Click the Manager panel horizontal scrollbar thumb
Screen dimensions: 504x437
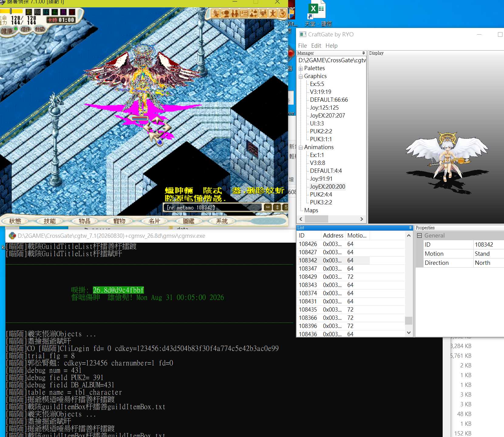[316, 219]
